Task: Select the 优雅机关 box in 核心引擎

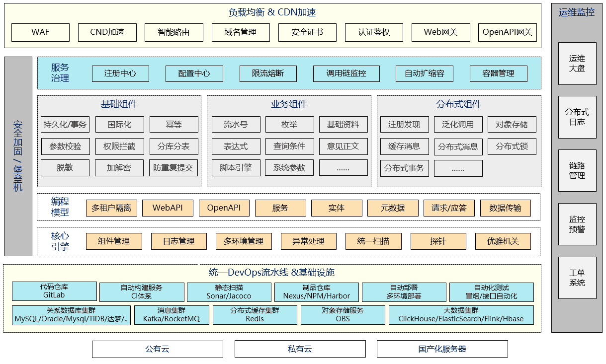Action: click(x=503, y=241)
